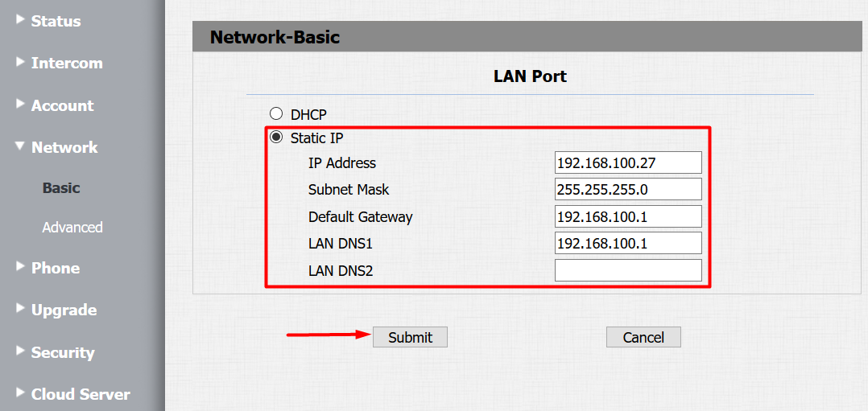
Task: Click the LAN DNS1 input field
Action: tap(628, 243)
